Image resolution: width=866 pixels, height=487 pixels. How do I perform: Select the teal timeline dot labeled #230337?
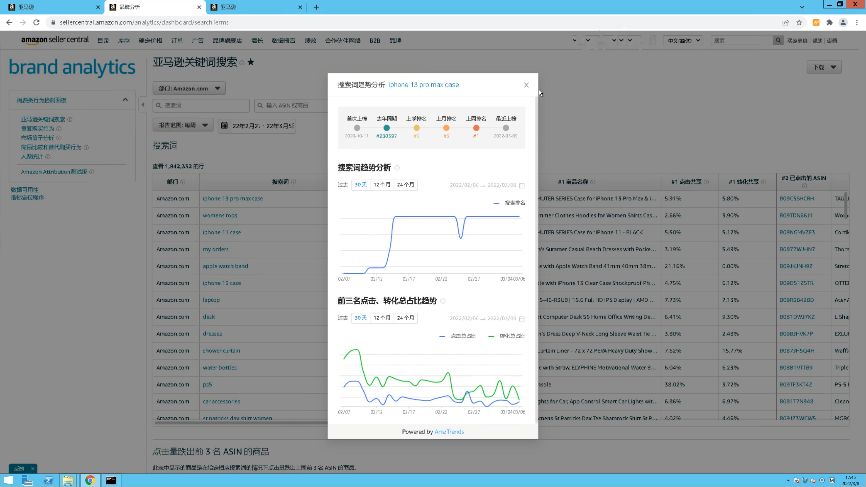[x=387, y=128]
